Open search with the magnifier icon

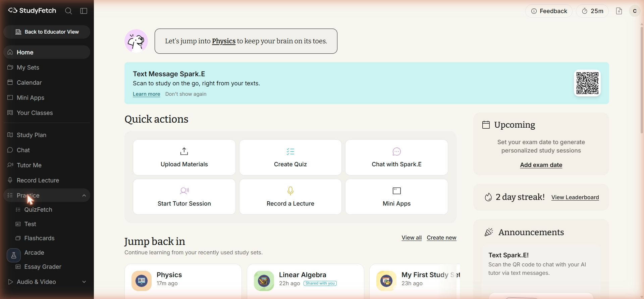pos(68,11)
